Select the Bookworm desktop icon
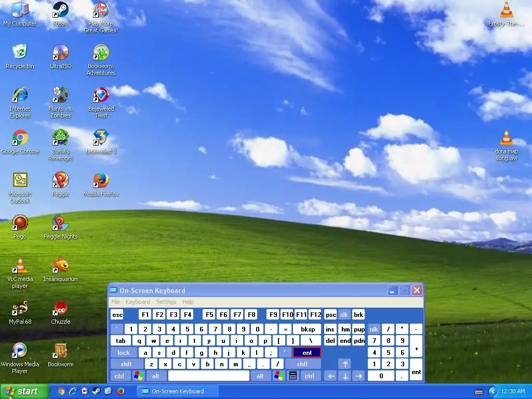532x399 pixels. pyautogui.click(x=60, y=355)
